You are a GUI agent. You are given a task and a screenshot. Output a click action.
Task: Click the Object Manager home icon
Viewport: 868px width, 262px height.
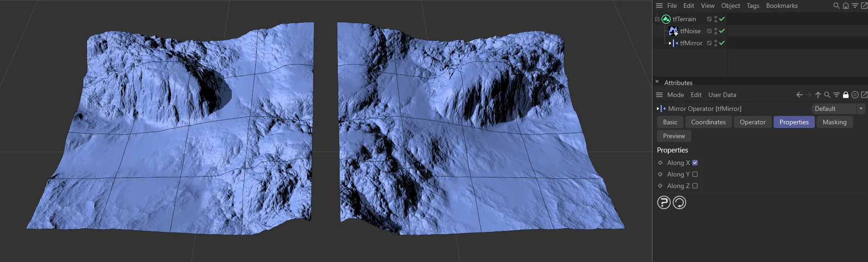(x=845, y=6)
